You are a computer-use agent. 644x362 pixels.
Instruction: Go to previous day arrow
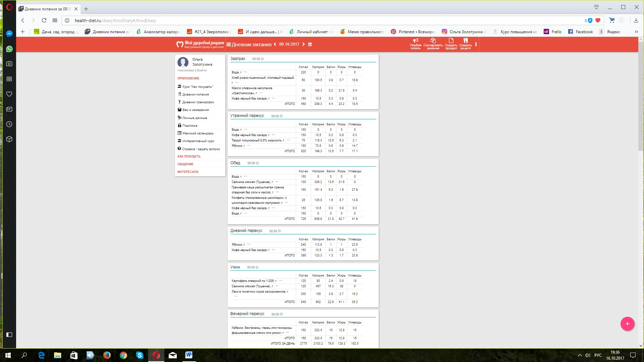click(x=275, y=44)
